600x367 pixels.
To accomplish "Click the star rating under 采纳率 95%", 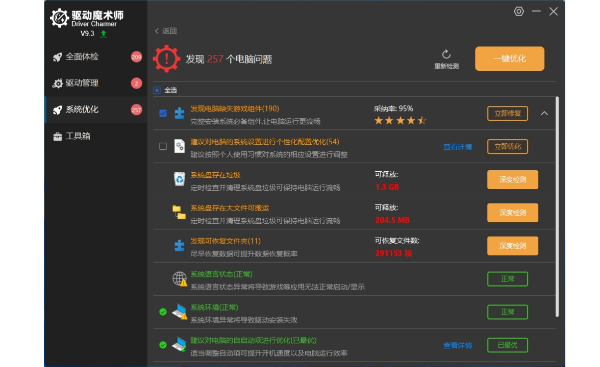I will [x=400, y=121].
